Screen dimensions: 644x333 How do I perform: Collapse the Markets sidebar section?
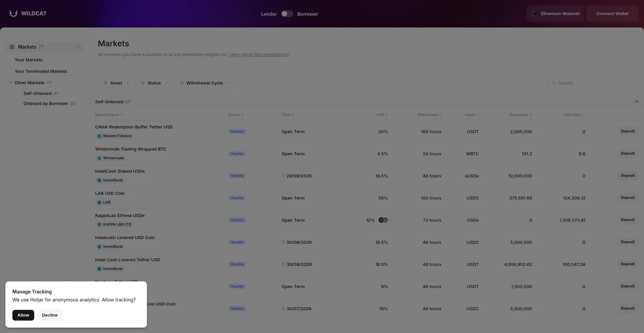(78, 47)
